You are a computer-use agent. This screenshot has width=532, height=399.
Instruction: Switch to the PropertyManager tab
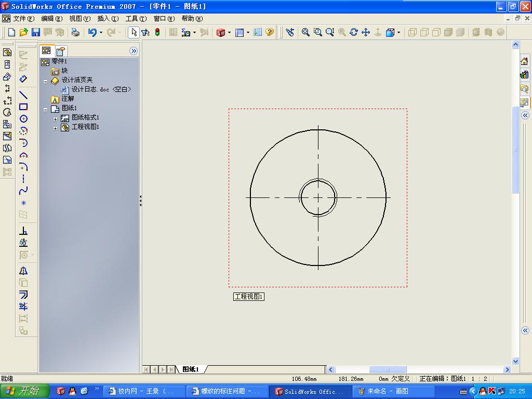click(61, 51)
